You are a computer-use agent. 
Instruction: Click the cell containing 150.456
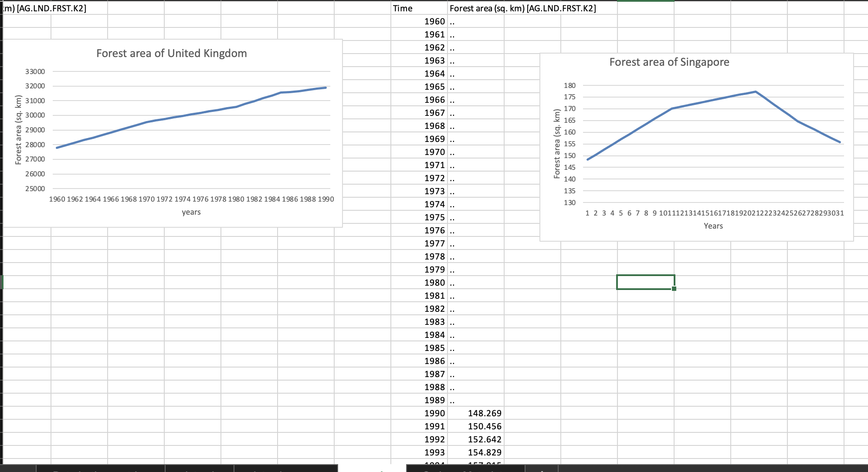pos(484,426)
